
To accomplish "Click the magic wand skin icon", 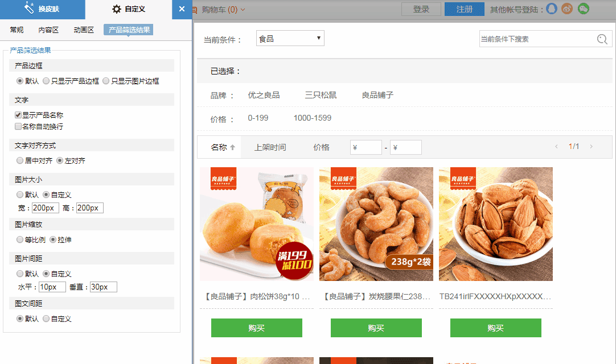I will (x=29, y=7).
